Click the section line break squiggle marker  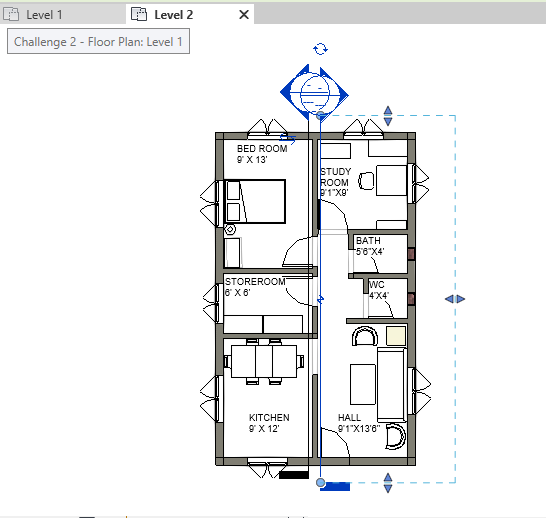[321, 299]
